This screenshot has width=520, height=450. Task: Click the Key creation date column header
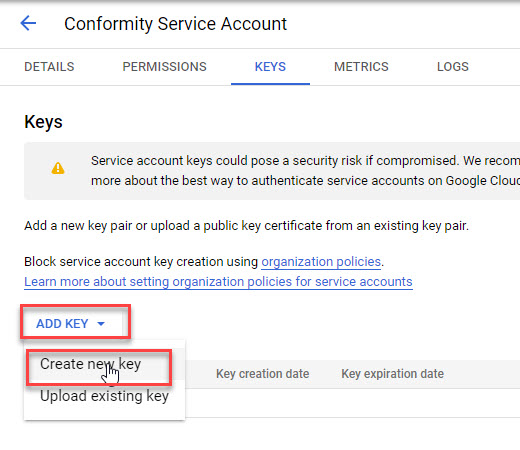262,374
